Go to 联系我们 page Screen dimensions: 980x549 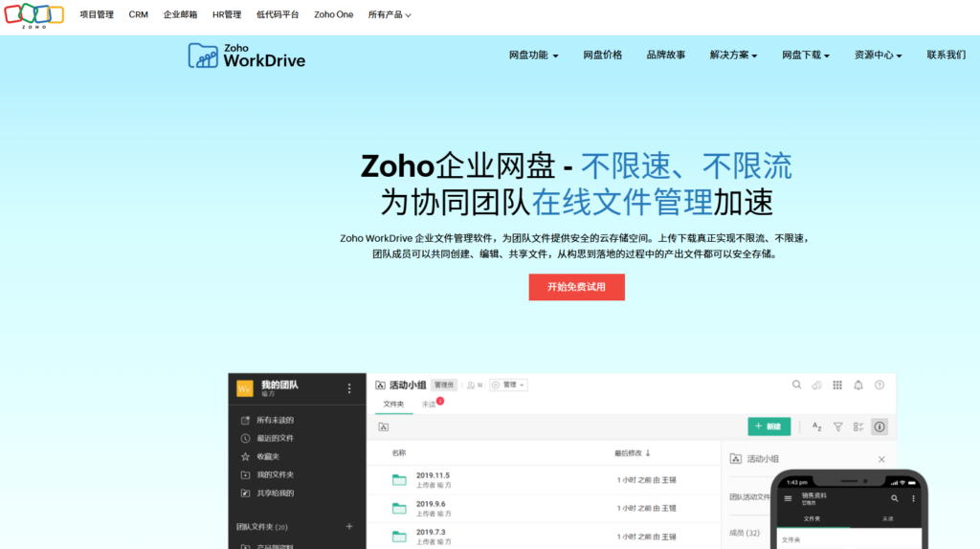[947, 55]
